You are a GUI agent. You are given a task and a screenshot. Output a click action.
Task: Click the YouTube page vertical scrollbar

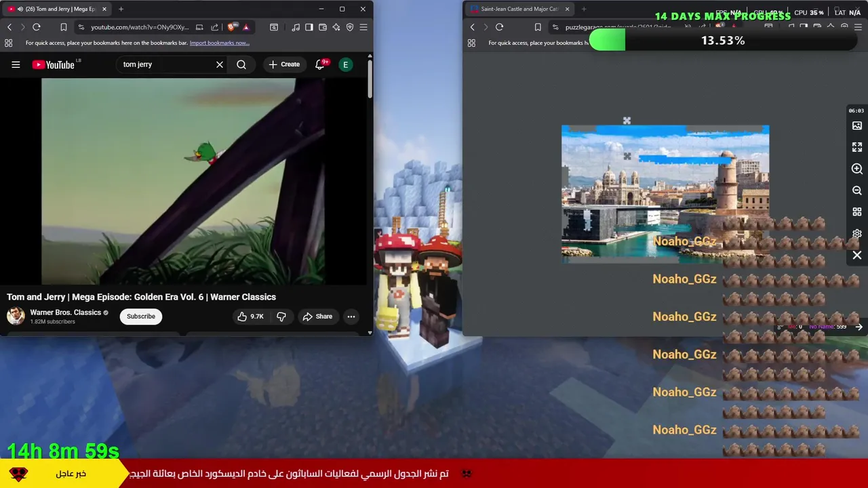[x=370, y=79]
